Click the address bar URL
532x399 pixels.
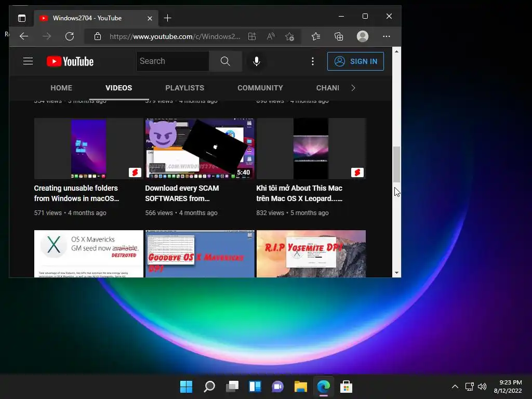coord(175,36)
